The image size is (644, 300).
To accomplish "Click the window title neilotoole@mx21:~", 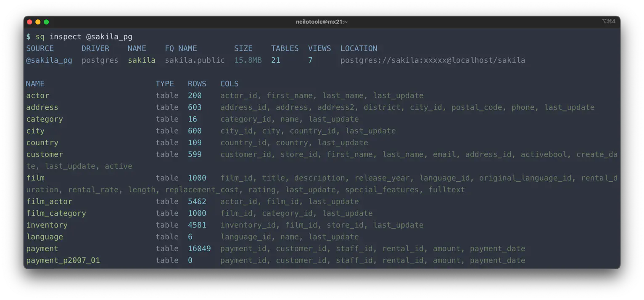I will pyautogui.click(x=322, y=22).
